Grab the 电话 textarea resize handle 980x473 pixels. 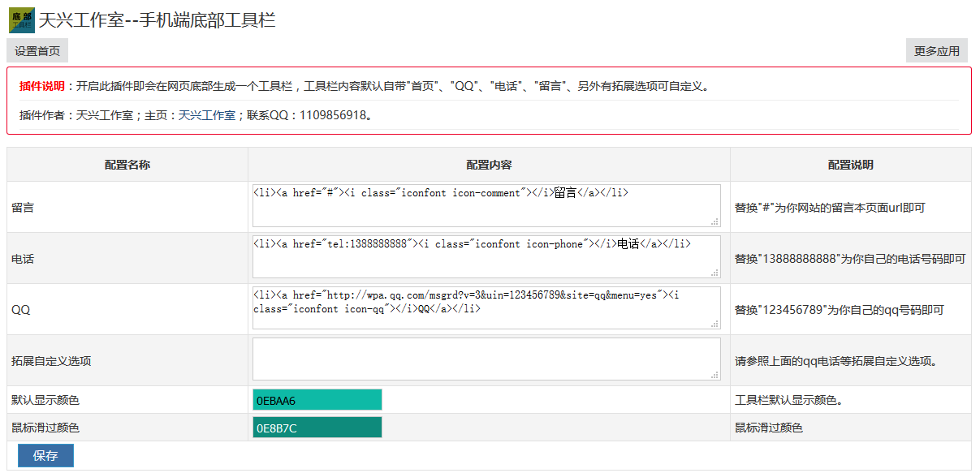click(x=715, y=273)
